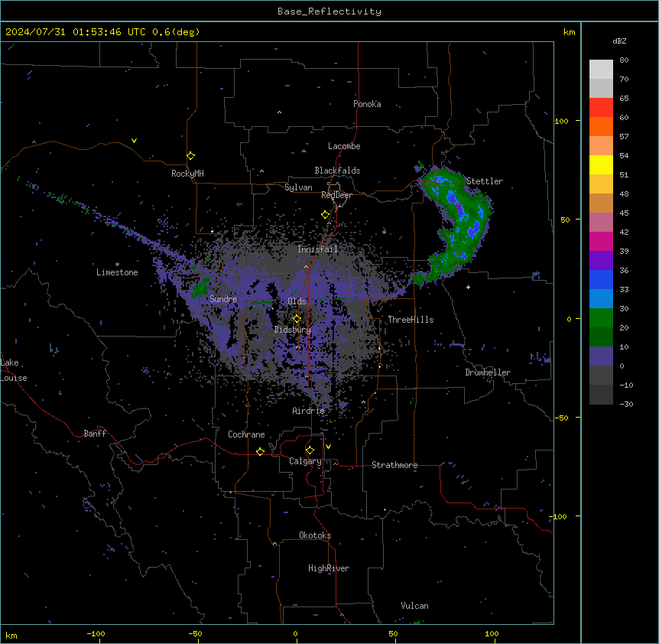Screen dimensions: 659x644
Task: Click the Calgary city label
Action: point(305,461)
